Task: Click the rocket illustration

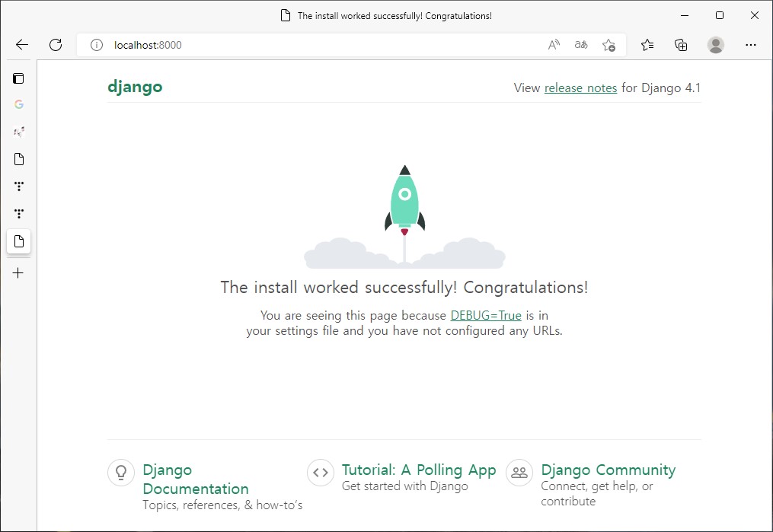Action: [x=404, y=217]
